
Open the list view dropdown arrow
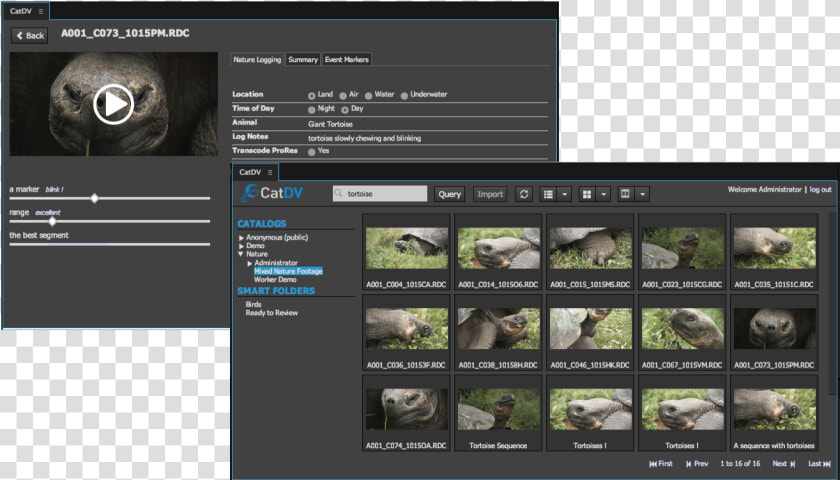click(564, 194)
